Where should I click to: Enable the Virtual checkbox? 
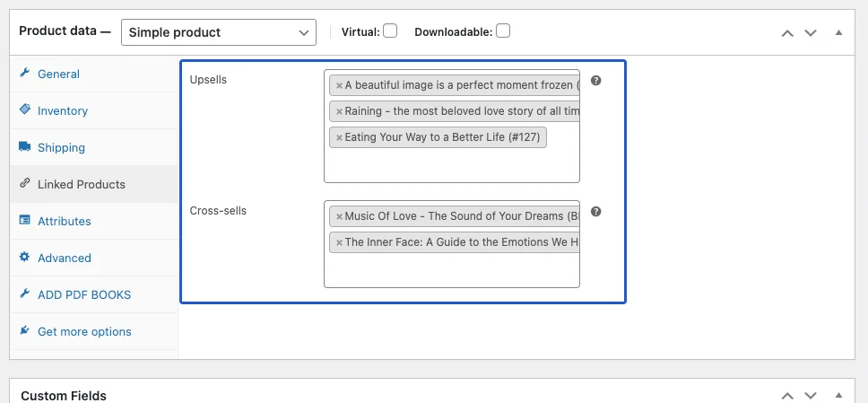[x=390, y=31]
